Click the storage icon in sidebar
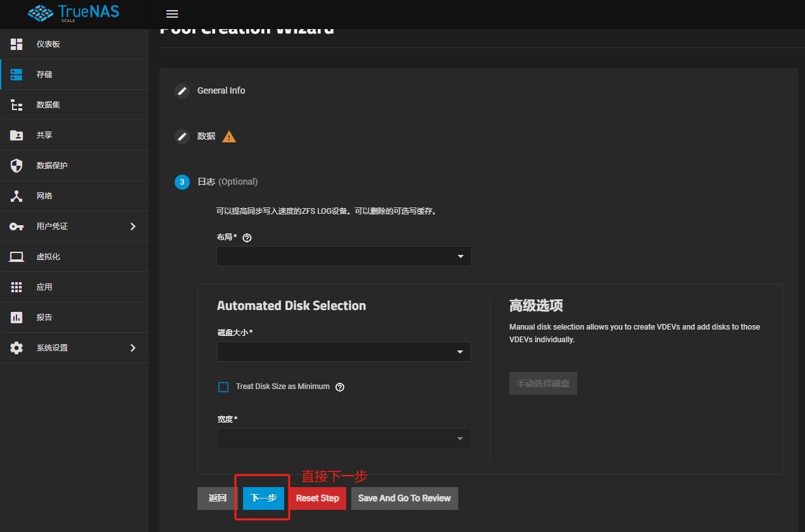This screenshot has height=532, width=805. (16, 75)
